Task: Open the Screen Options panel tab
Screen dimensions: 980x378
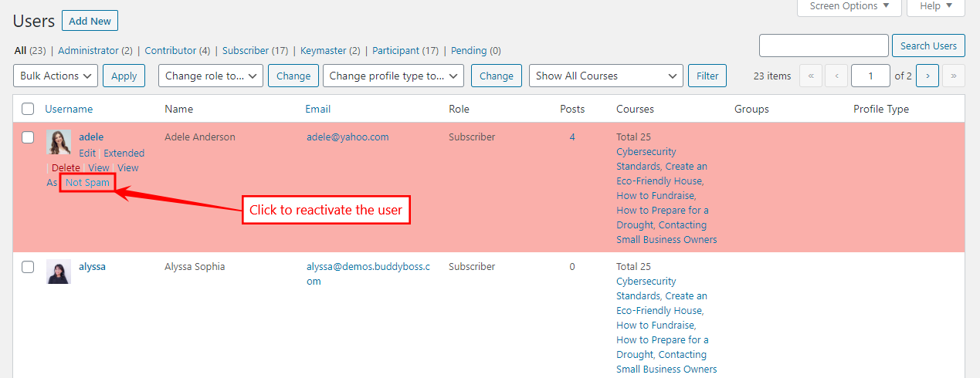Action: (849, 7)
